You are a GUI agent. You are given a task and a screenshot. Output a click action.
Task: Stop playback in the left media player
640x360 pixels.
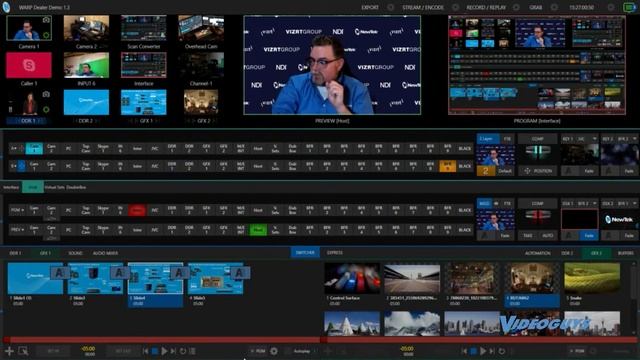[155, 351]
